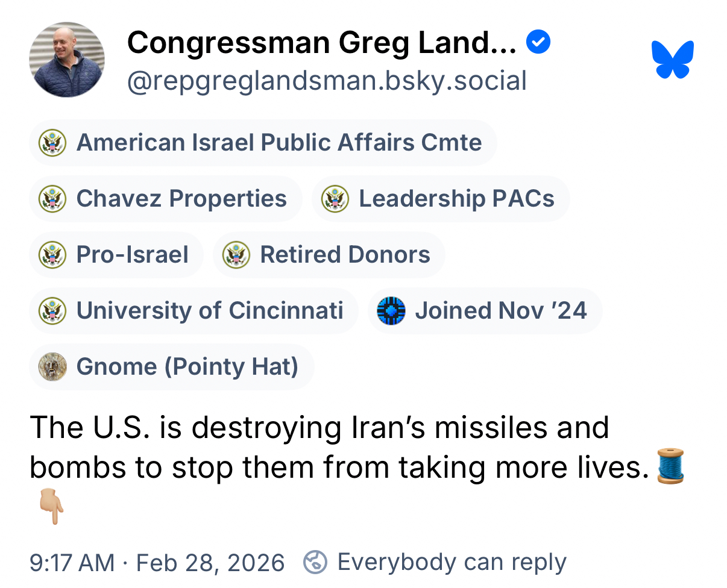Viewport: 727px width, 588px height.
Task: Click the Everybody can reply text
Action: click(x=452, y=562)
